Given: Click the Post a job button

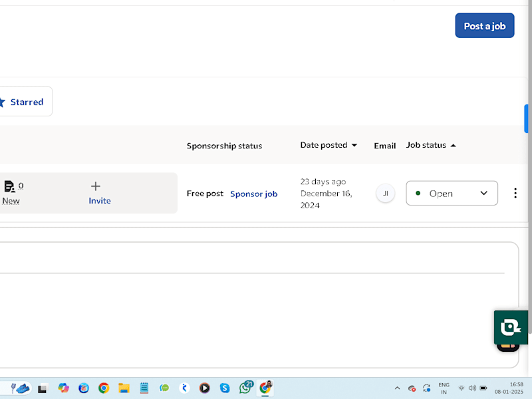Looking at the screenshot, I should 485,25.
